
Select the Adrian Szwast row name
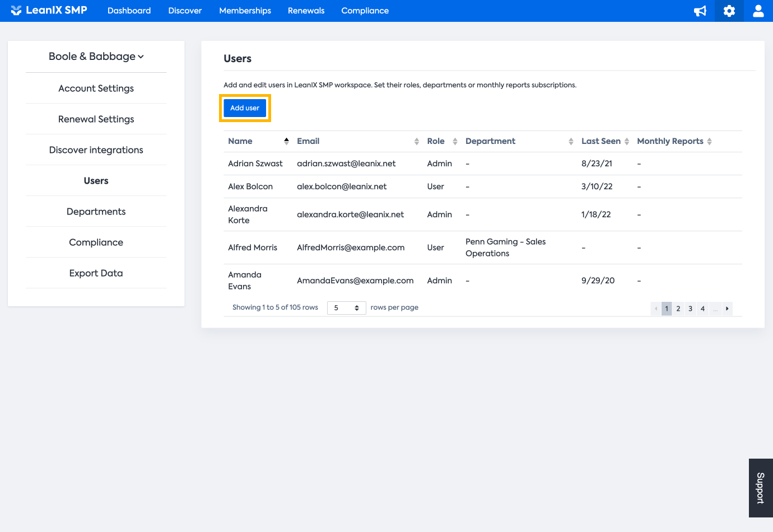tap(255, 164)
